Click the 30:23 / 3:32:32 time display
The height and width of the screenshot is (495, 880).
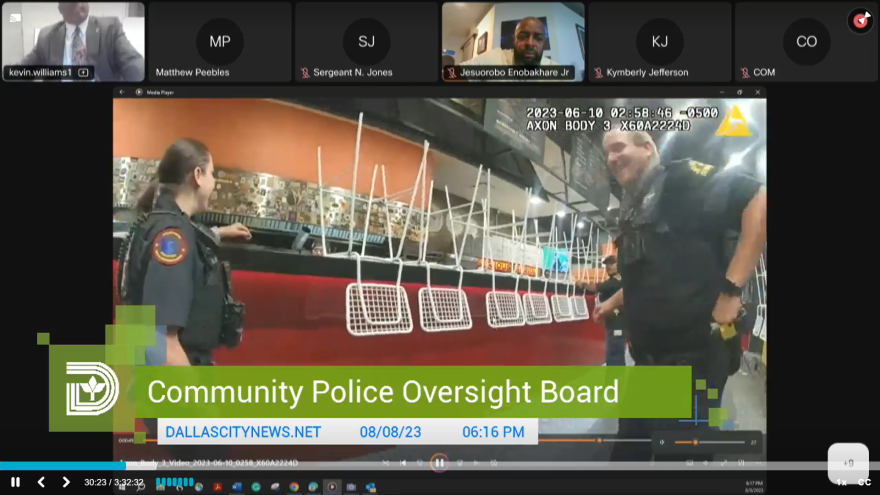(x=114, y=482)
